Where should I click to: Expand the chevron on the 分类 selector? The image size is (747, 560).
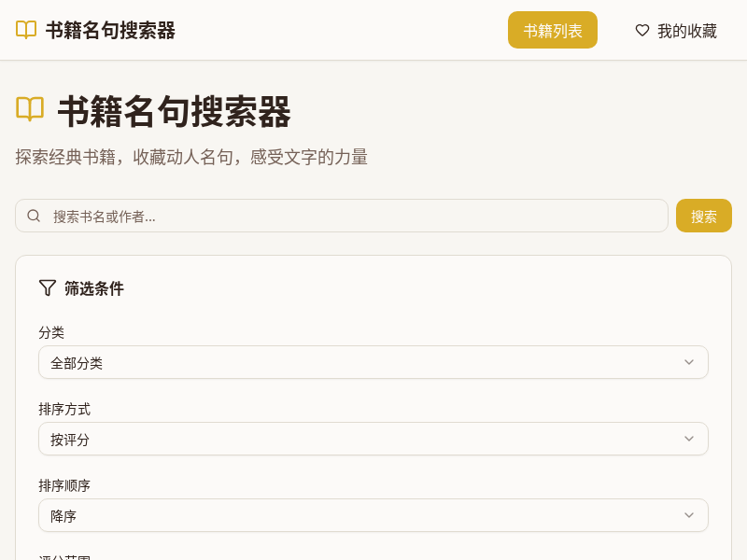(x=689, y=362)
